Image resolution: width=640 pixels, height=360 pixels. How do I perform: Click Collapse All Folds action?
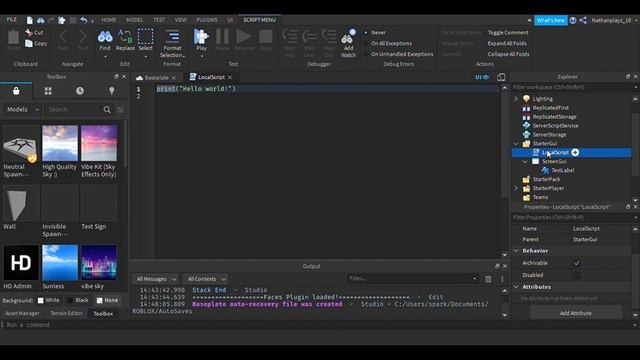[508, 54]
